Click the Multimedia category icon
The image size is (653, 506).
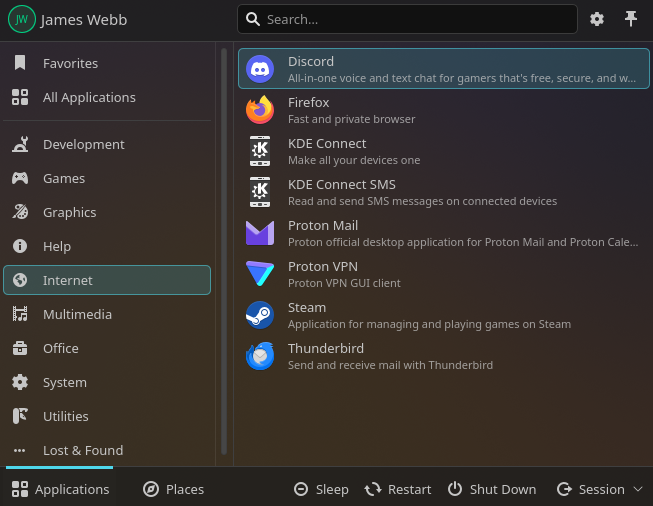(20, 314)
